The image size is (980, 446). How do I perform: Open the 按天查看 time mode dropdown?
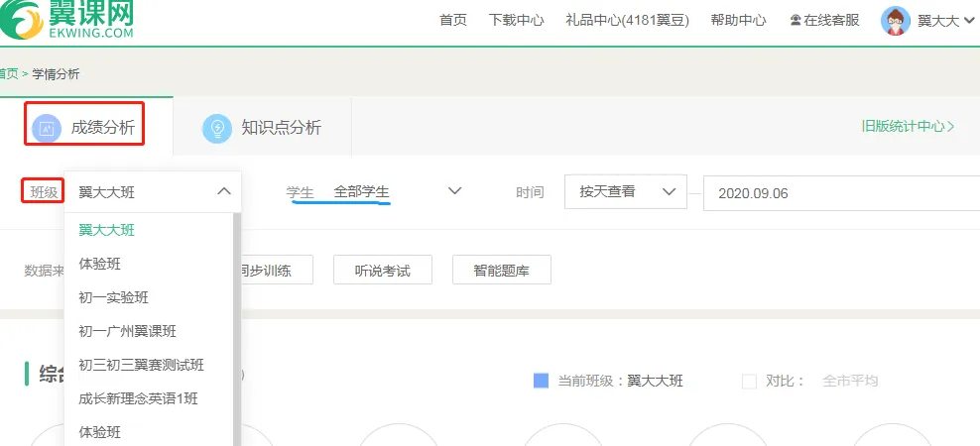pyautogui.click(x=626, y=191)
